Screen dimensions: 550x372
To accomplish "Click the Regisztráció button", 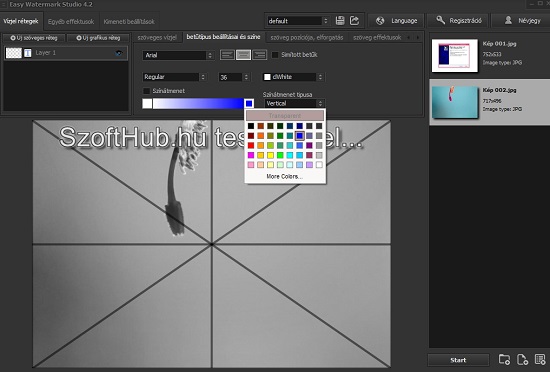I will 458,21.
